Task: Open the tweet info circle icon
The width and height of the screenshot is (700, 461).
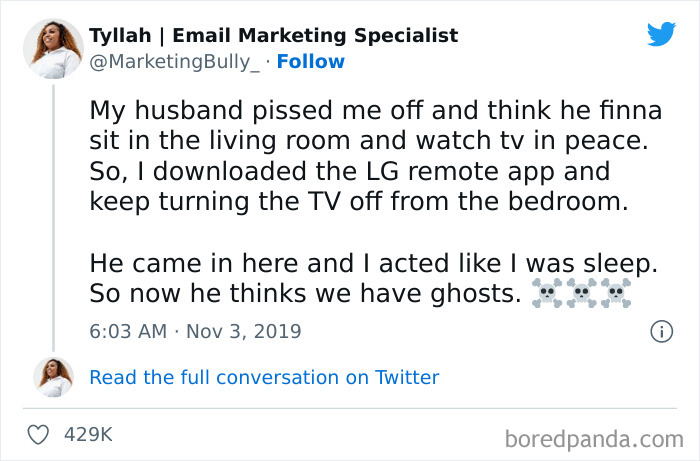Action: point(661,331)
